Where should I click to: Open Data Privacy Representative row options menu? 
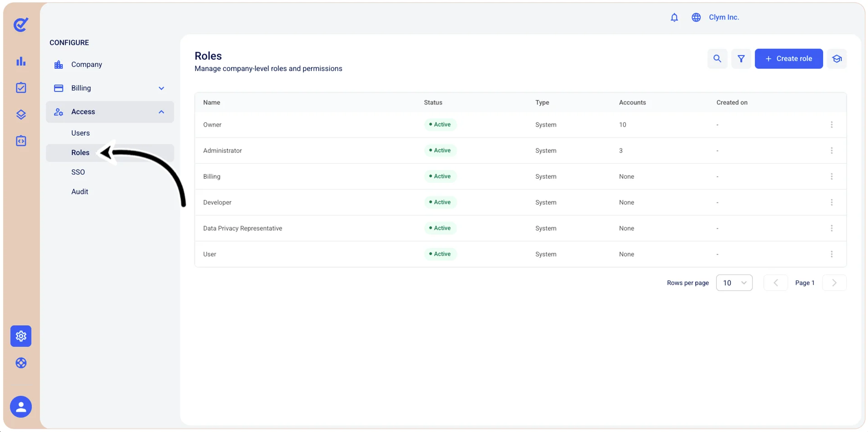831,228
